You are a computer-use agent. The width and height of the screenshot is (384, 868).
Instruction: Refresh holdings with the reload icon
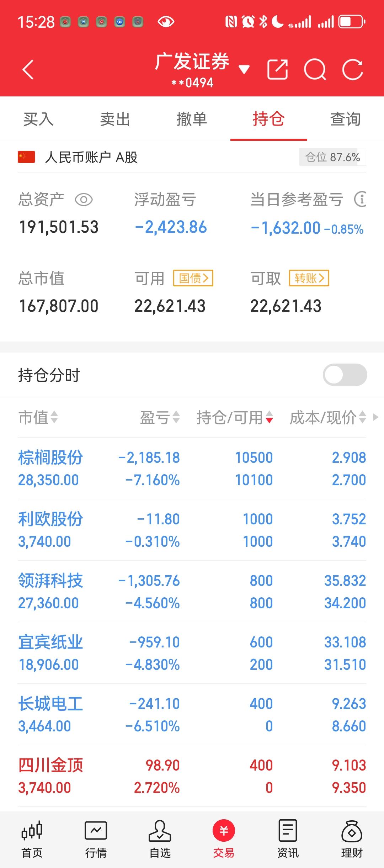click(353, 69)
